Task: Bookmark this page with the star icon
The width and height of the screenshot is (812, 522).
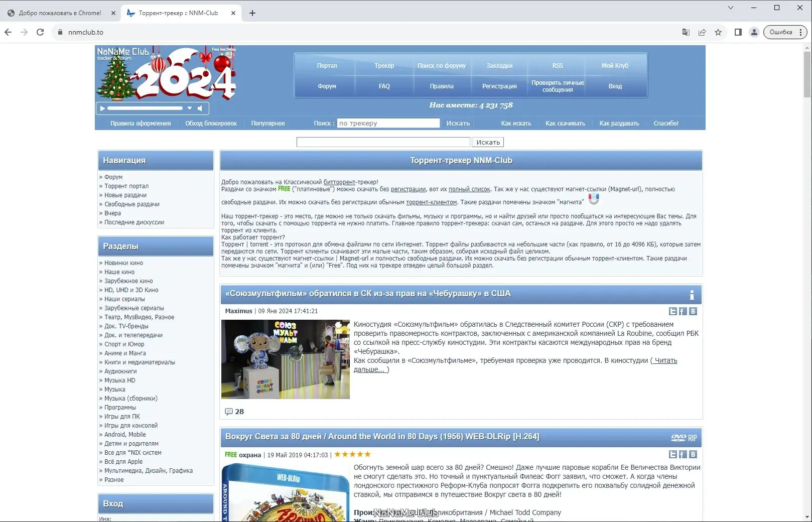Action: point(718,32)
